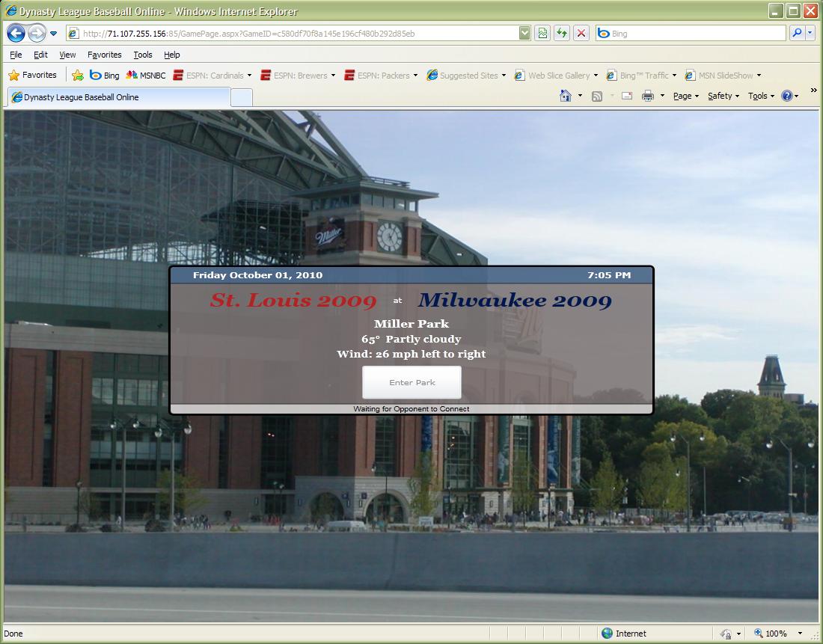Click the Enter Park button
The image size is (823, 644).
point(411,382)
